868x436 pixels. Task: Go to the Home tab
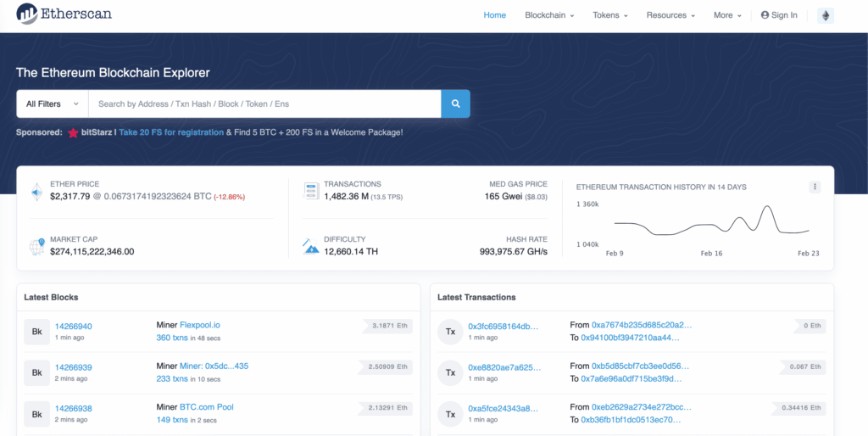coord(494,15)
